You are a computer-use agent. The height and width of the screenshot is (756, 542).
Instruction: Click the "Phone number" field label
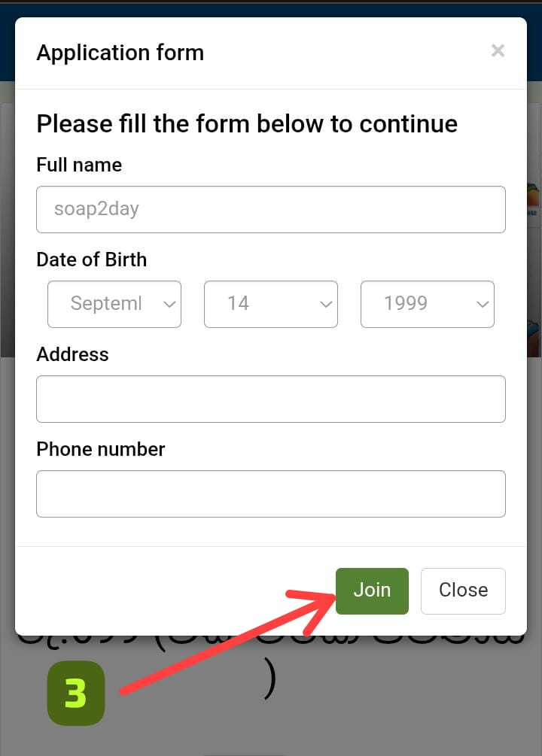[101, 449]
